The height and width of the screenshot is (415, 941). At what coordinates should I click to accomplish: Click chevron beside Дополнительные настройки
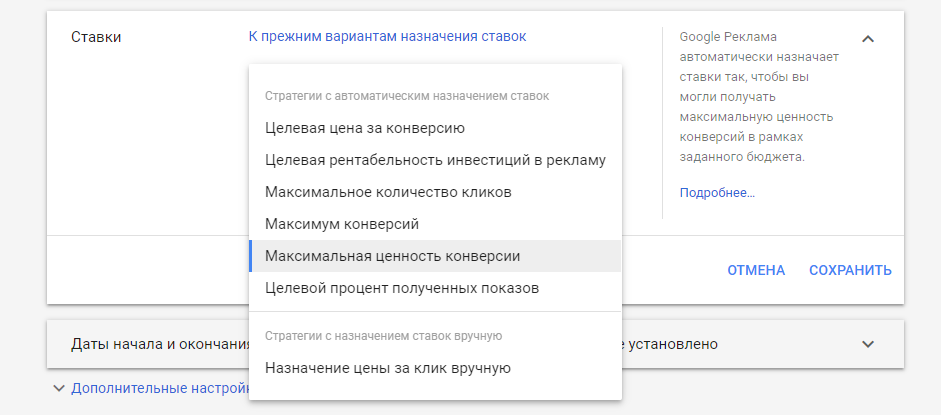pos(58,388)
